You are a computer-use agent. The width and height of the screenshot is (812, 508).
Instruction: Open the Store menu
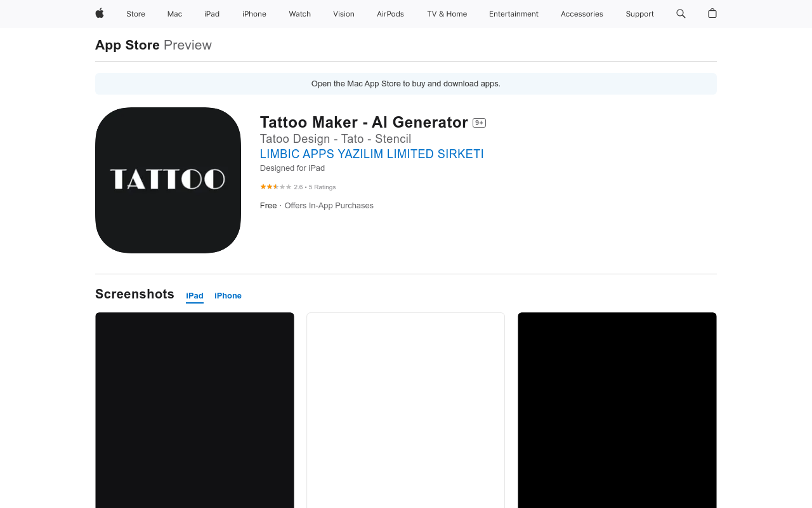click(x=136, y=14)
